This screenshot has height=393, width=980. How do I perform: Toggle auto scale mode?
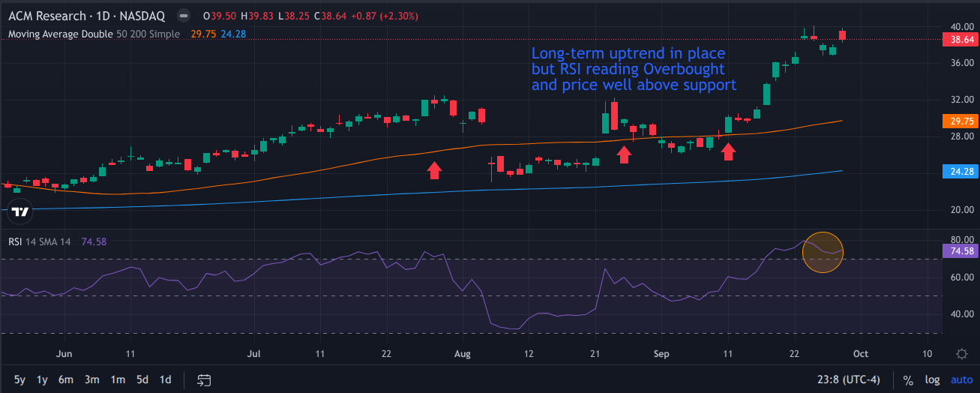tap(961, 380)
